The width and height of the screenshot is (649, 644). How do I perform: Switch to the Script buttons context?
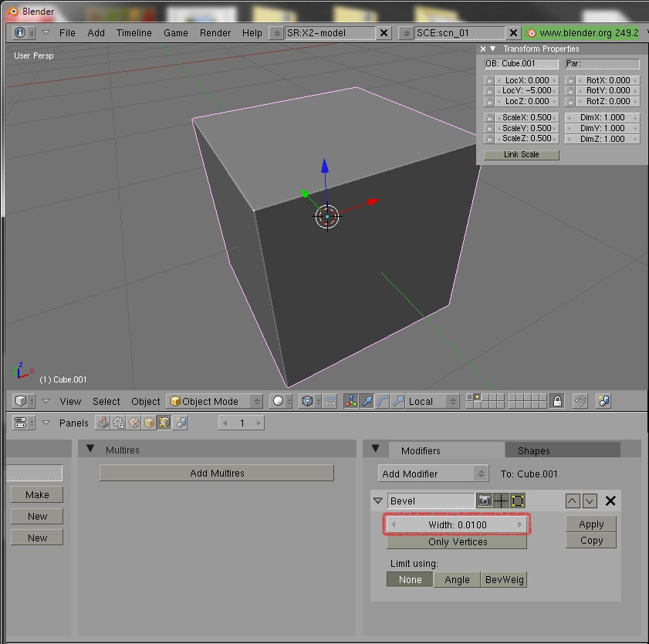(x=118, y=423)
